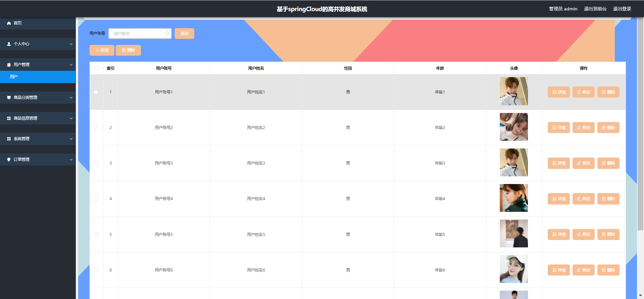Image resolution: width=644 pixels, height=299 pixels.
Task: Open 订单管理 in the sidebar
Action: 38,160
